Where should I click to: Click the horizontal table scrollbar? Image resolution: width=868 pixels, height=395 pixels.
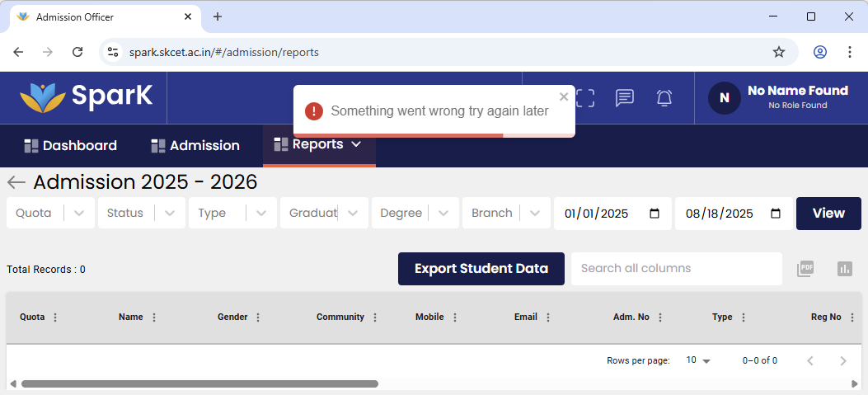199,383
